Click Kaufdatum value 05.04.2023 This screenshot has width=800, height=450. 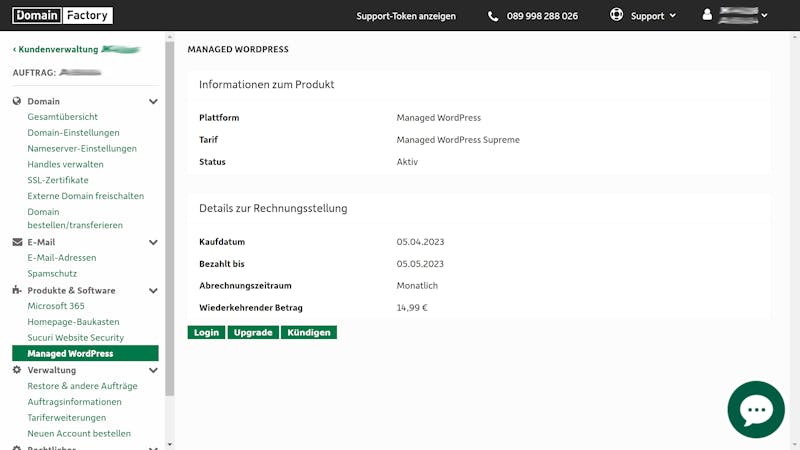point(420,242)
